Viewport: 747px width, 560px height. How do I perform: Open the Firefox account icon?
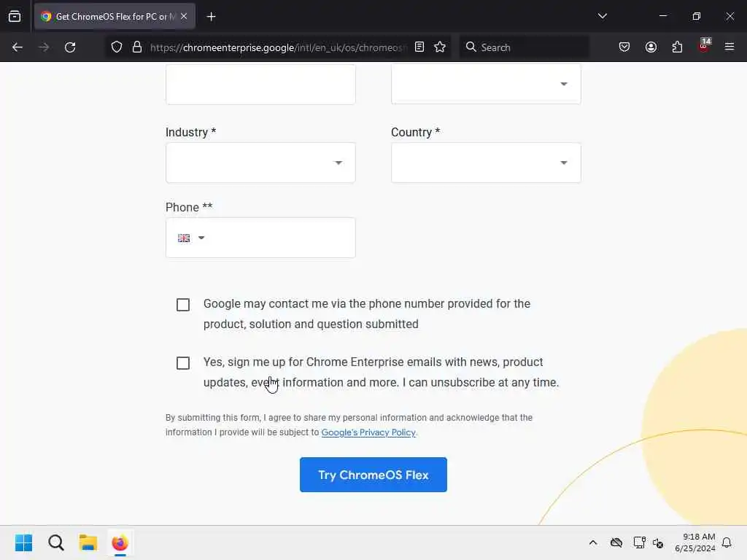(651, 47)
